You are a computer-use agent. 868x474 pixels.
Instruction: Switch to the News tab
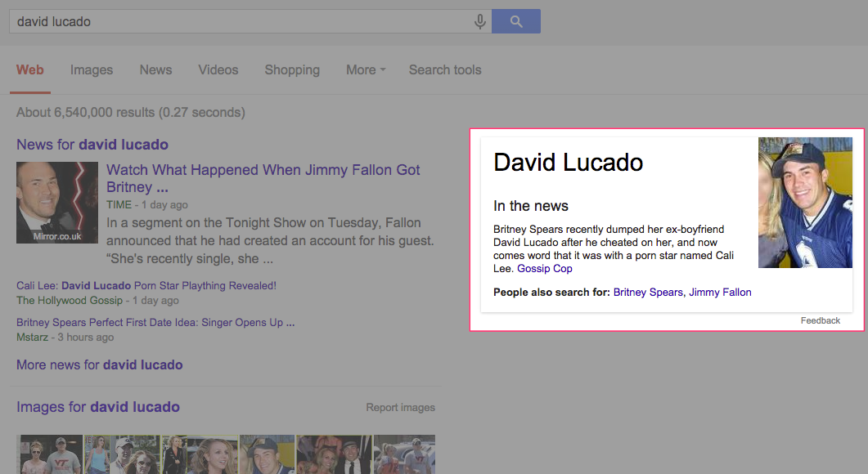point(155,69)
